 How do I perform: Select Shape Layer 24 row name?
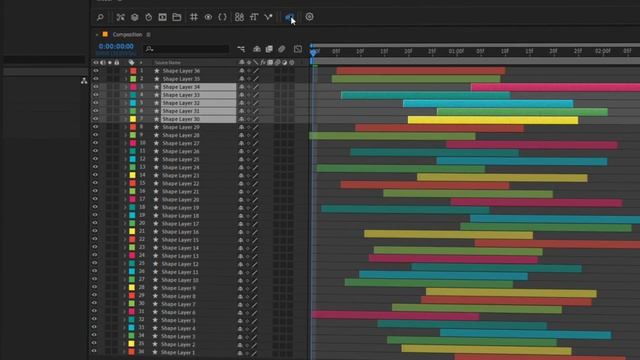(x=181, y=167)
